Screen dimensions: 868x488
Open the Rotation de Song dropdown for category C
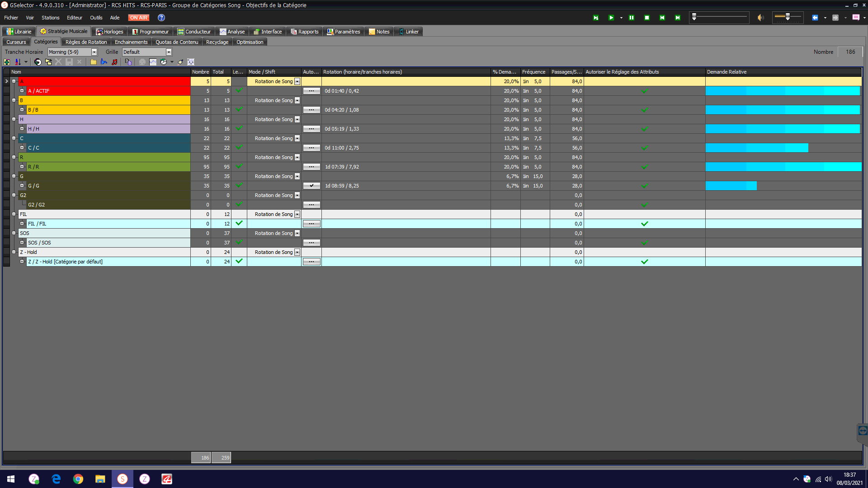tap(297, 138)
